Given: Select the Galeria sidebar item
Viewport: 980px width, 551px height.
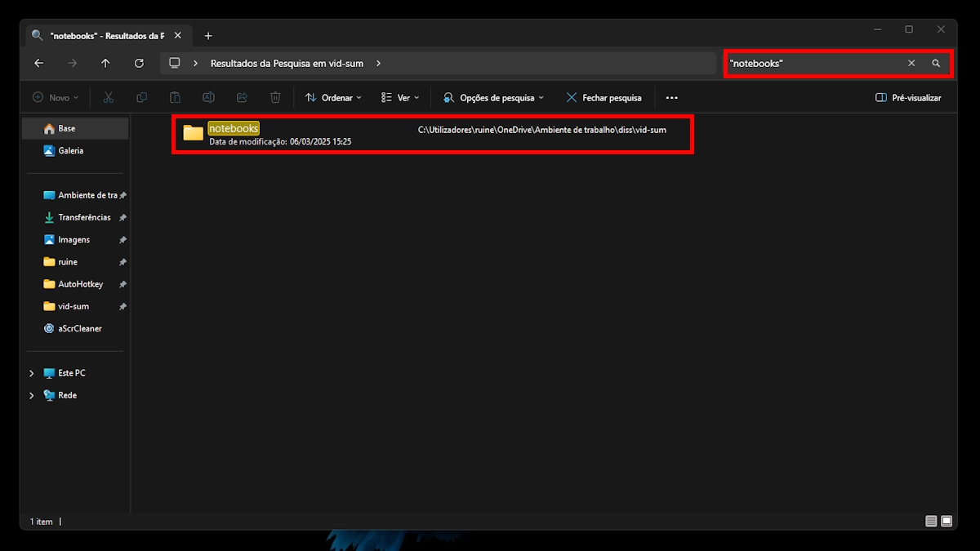Looking at the screenshot, I should point(70,151).
